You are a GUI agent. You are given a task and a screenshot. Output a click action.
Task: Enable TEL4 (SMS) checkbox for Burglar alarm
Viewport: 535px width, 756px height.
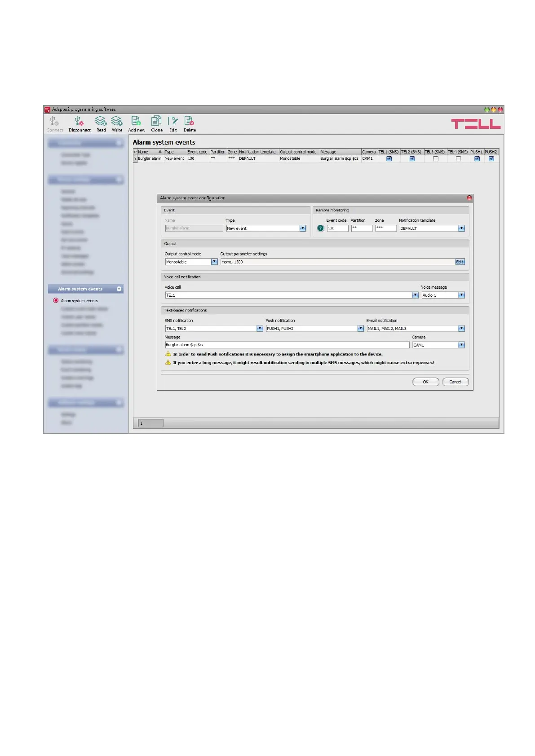[x=458, y=158]
